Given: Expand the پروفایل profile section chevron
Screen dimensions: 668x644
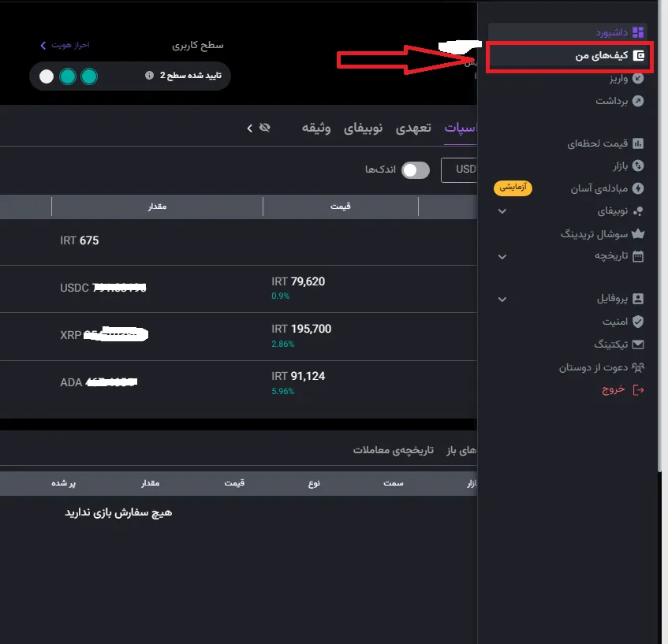Looking at the screenshot, I should (x=502, y=298).
